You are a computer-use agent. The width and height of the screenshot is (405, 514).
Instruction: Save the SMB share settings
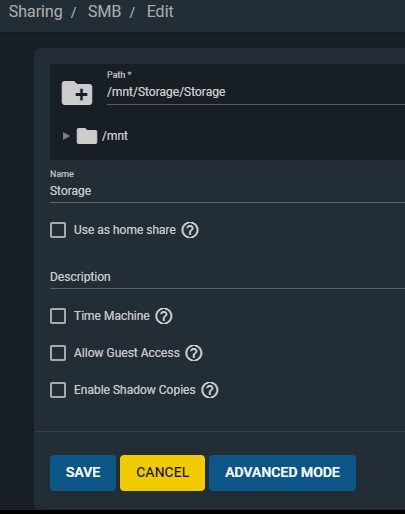pyautogui.click(x=83, y=473)
